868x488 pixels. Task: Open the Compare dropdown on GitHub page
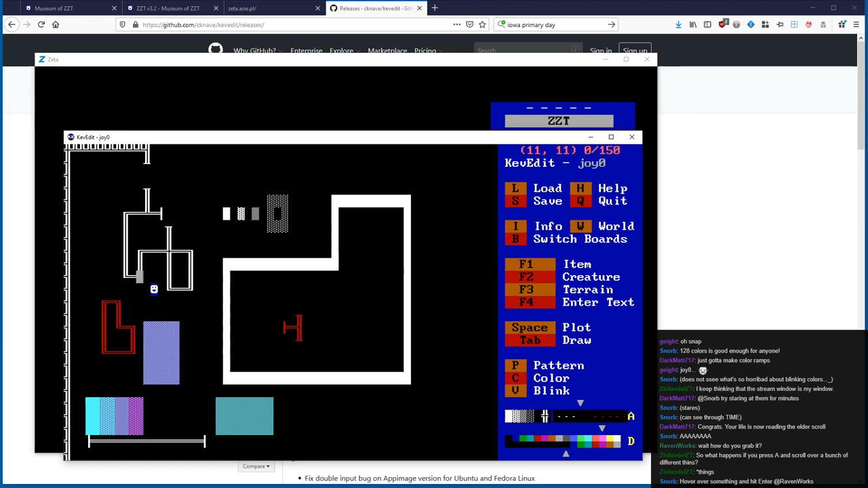(x=256, y=466)
